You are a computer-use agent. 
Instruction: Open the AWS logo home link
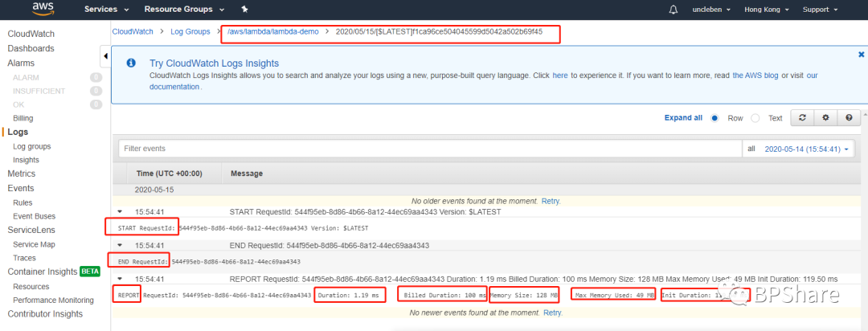43,9
